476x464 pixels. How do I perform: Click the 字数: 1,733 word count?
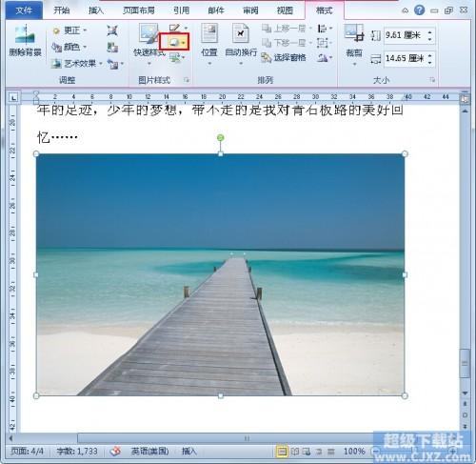click(77, 451)
